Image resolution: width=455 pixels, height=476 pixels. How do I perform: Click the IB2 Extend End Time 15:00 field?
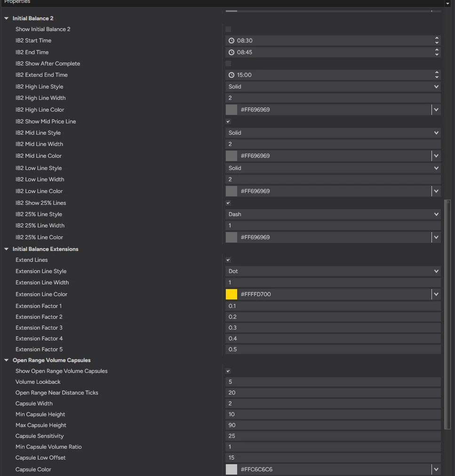tap(333, 75)
